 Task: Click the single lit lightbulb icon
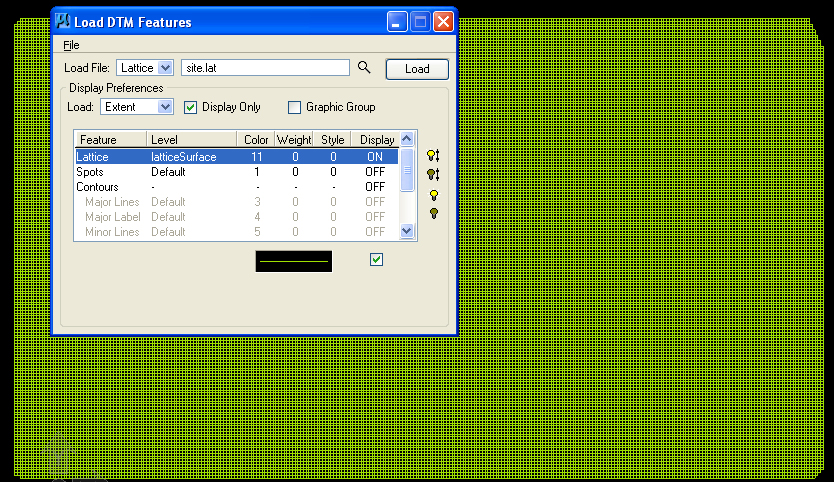[x=434, y=195]
